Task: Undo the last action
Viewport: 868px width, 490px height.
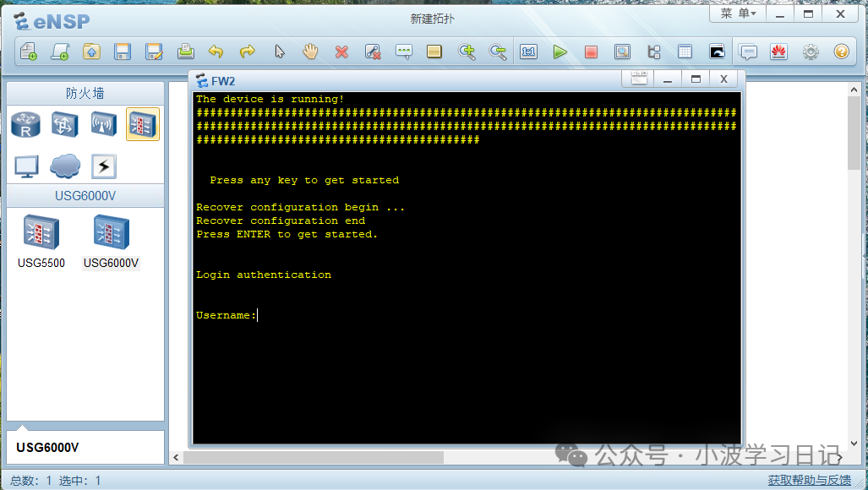Action: tap(216, 52)
